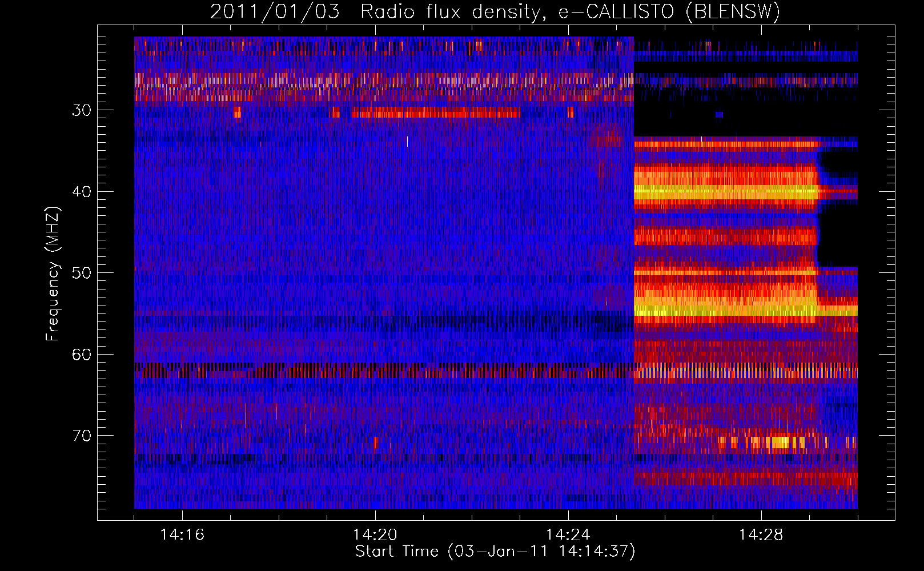The width and height of the screenshot is (924, 571).
Task: Click the 50 frequency tick label
Action: click(82, 273)
